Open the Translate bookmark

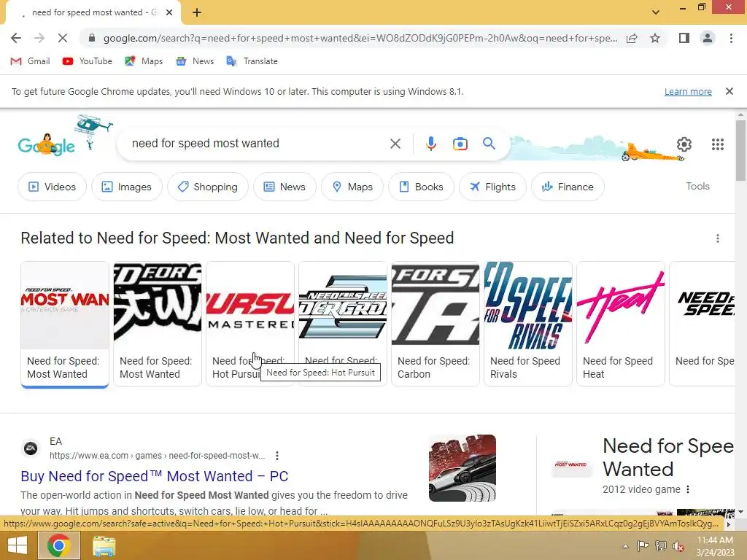(252, 61)
